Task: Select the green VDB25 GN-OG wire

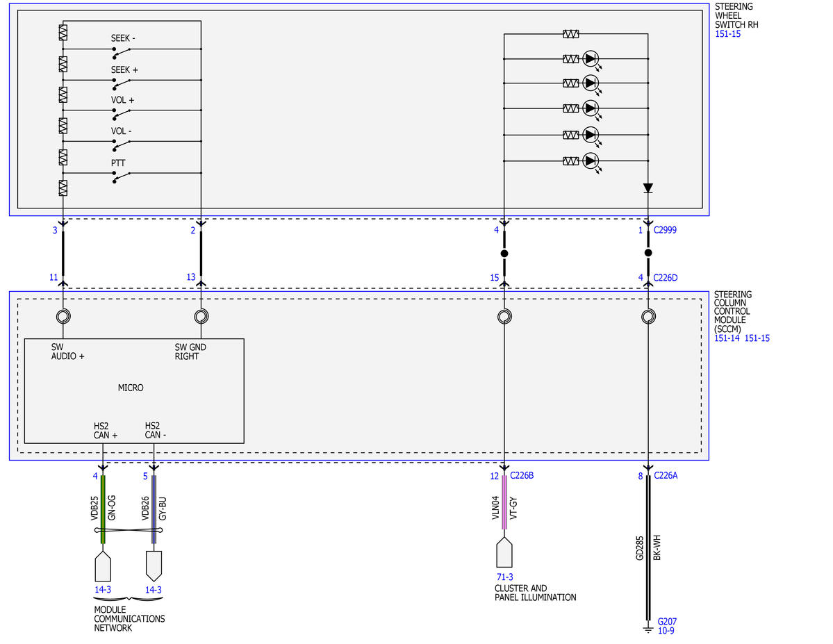Action: (103, 509)
